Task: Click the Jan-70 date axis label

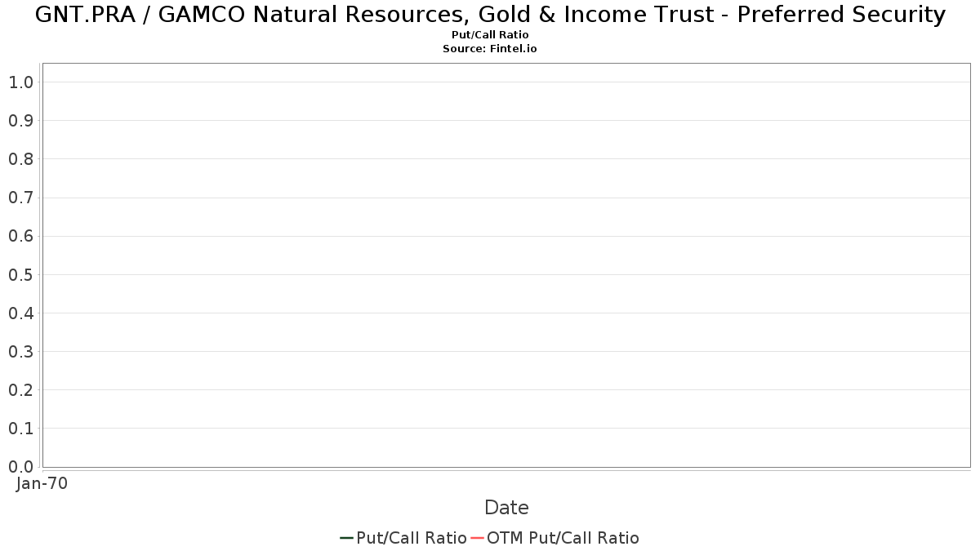Action: tap(42, 483)
